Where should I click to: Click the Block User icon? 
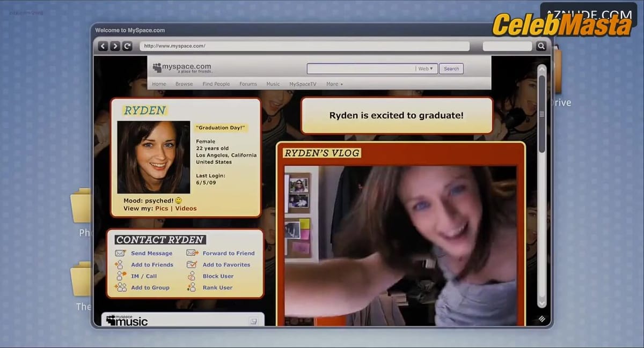click(x=192, y=276)
